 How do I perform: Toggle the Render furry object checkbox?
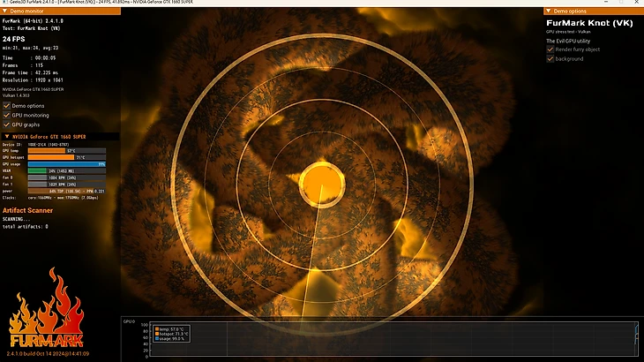pos(550,49)
